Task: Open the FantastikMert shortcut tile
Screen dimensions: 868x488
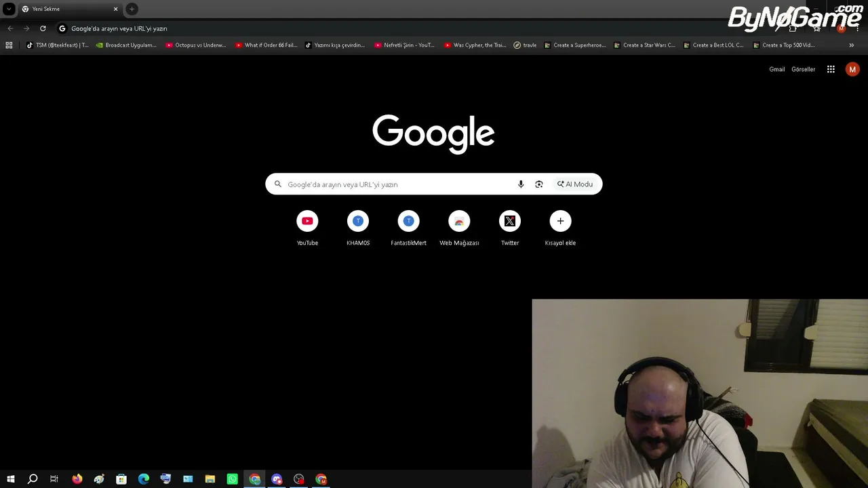Action: 408,228
